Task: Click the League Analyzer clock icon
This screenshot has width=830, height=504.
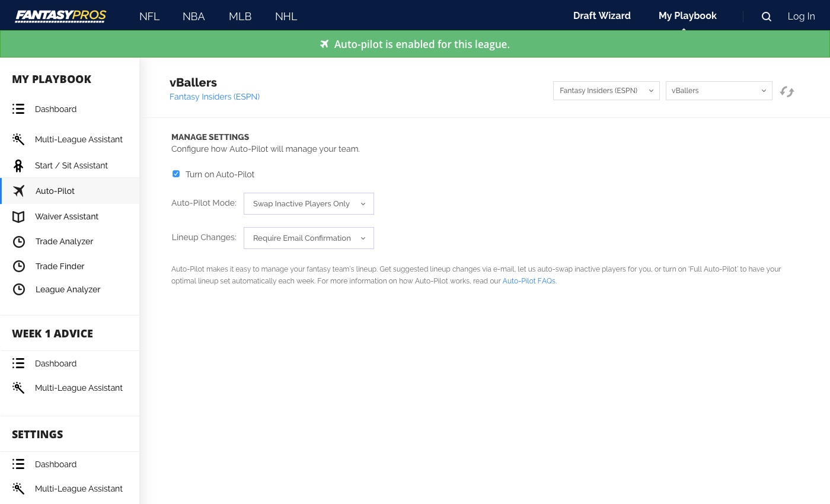Action: pos(19,289)
